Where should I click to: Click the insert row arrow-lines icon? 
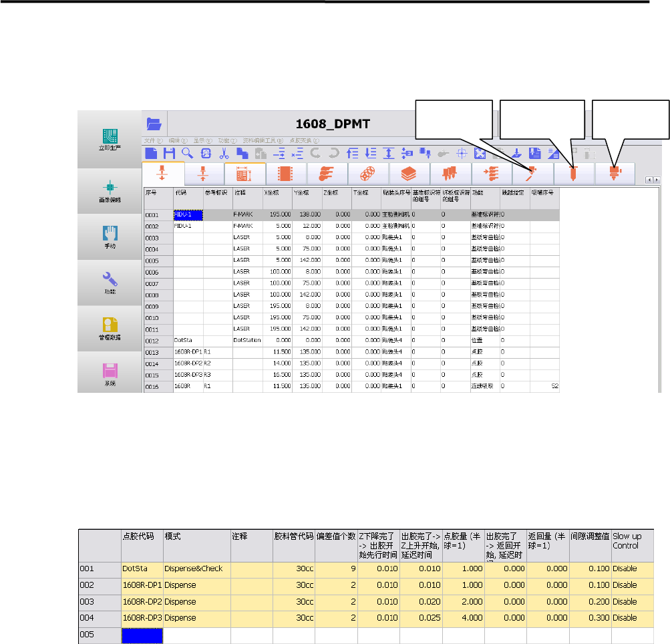[x=279, y=153]
